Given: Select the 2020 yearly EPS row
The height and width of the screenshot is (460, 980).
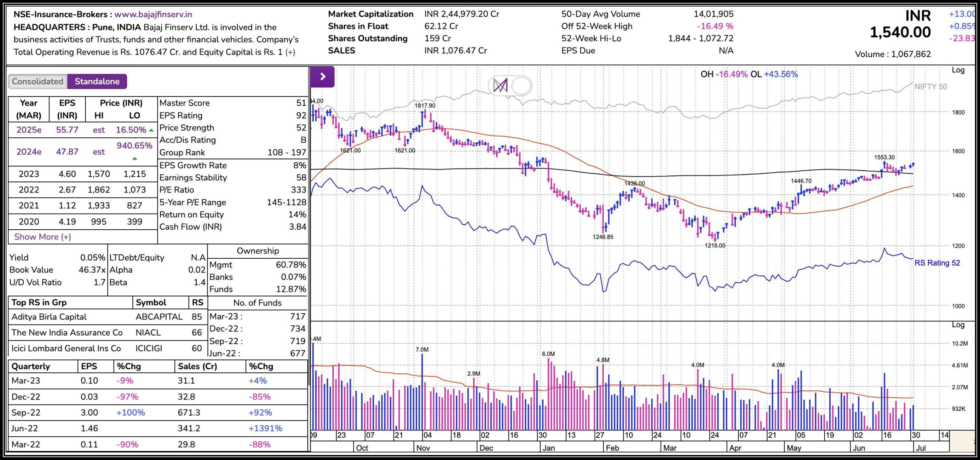Looking at the screenshot, I should 83,222.
